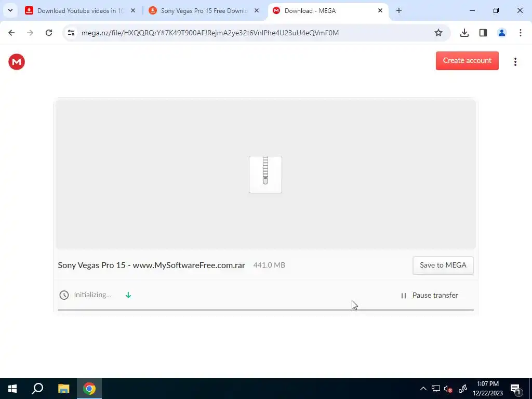Go forward to the next page

pos(30,33)
